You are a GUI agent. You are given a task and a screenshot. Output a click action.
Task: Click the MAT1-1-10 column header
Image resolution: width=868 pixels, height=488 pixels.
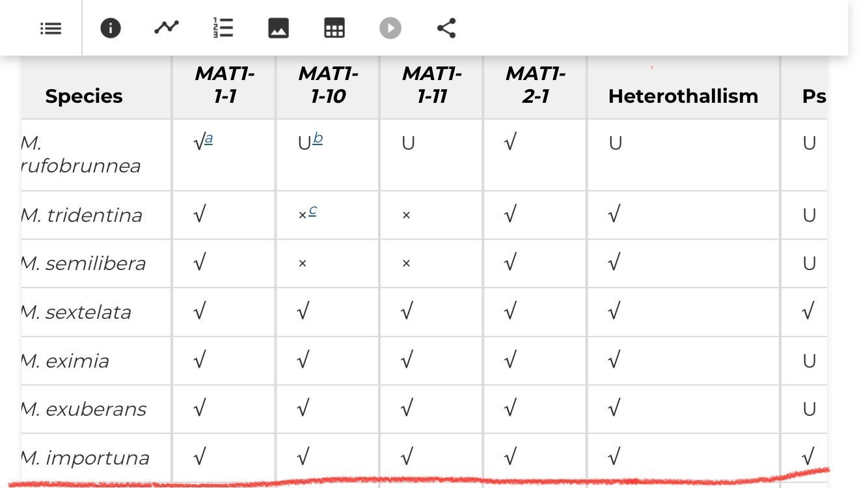click(x=329, y=85)
